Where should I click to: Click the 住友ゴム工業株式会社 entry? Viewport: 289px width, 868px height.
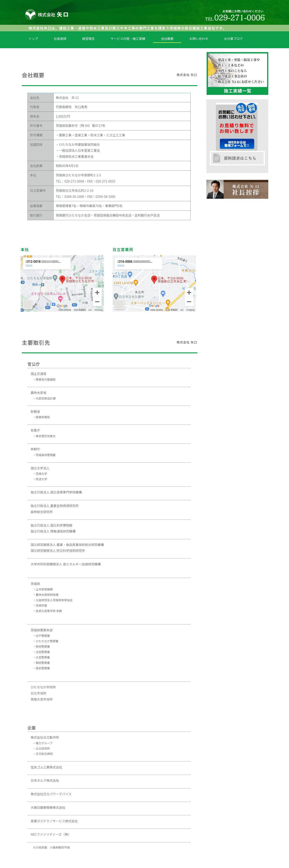46,767
